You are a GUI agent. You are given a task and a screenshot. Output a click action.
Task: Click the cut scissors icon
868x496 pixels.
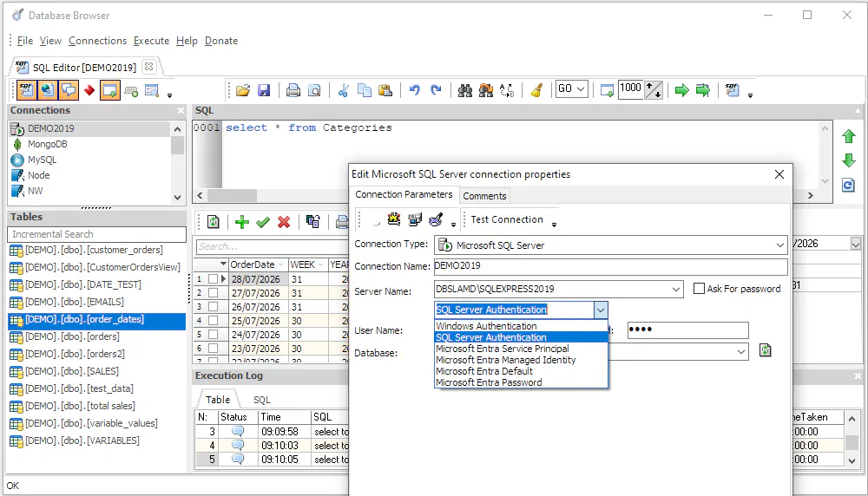tap(343, 90)
